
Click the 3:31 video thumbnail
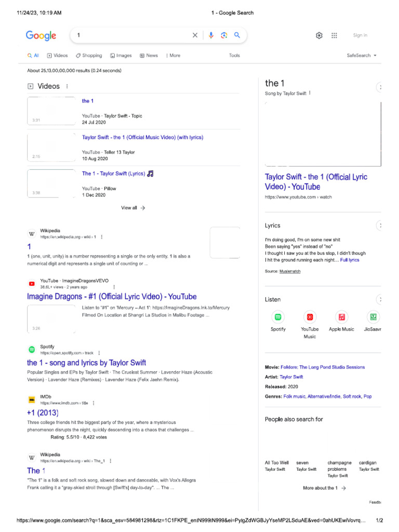click(51, 111)
